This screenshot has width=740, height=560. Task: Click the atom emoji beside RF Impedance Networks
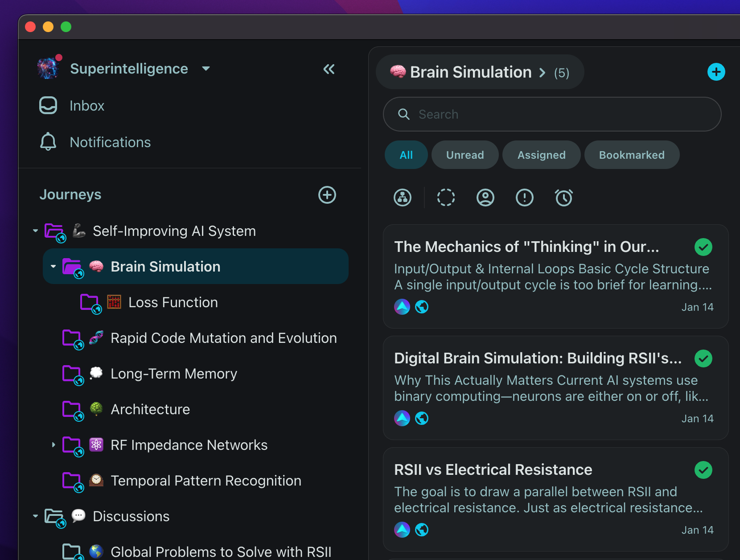click(96, 445)
